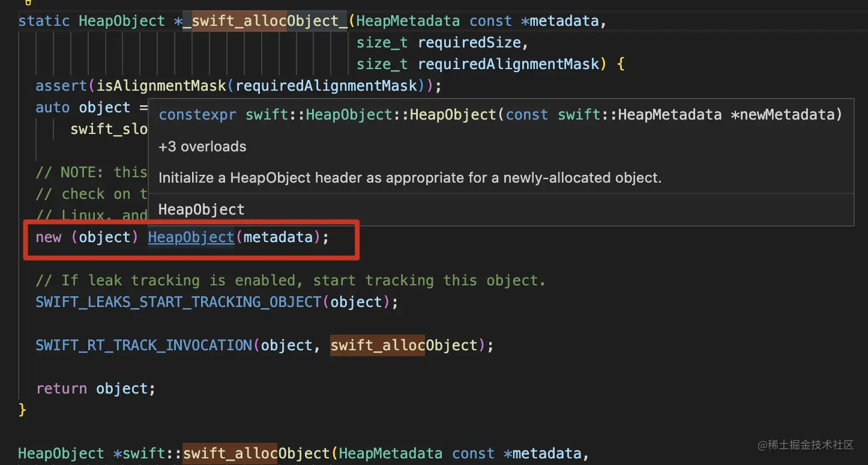Click "size_t requiredSize," parameter line
Image resolution: width=868 pixels, height=465 pixels.
[x=442, y=43]
